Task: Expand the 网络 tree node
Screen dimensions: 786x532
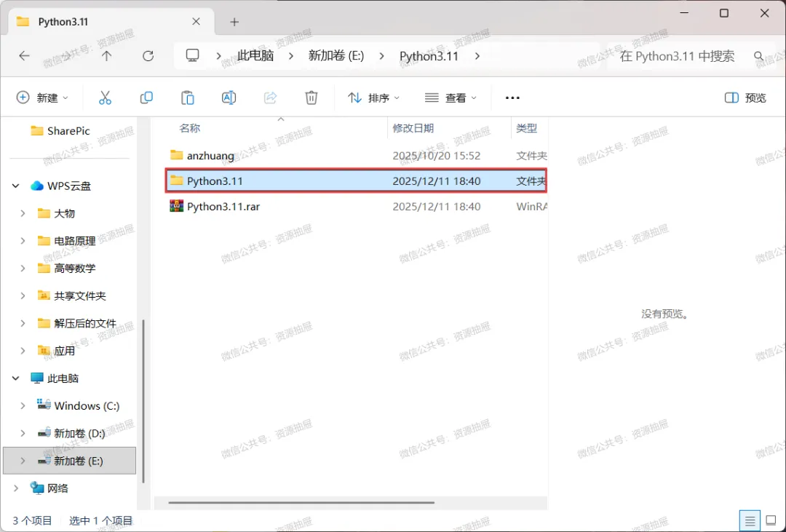Action: tap(15, 488)
